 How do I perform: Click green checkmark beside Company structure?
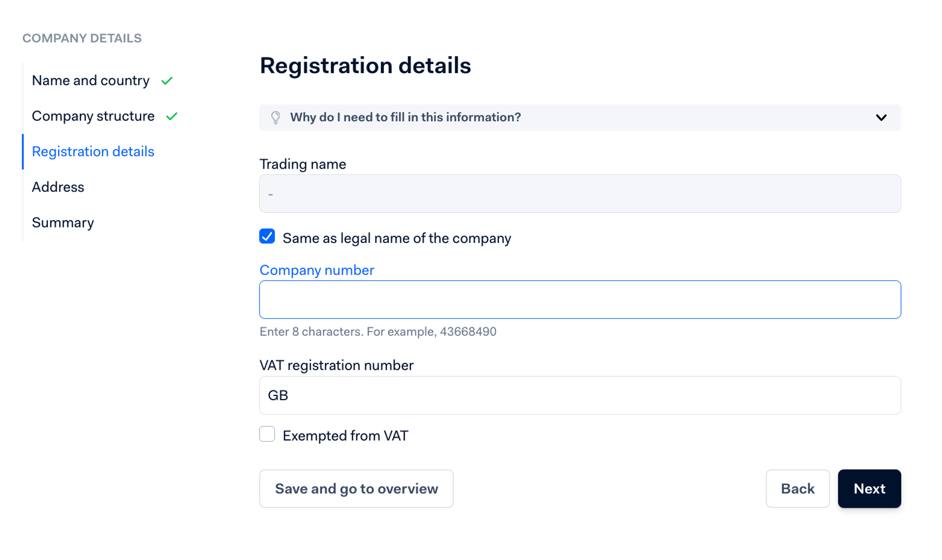point(172,116)
